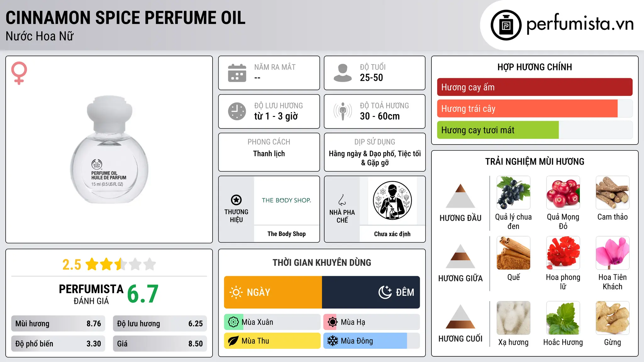644x362 pixels.
Task: Click the Perfumista Đánh Giá label
Action: coord(91,294)
